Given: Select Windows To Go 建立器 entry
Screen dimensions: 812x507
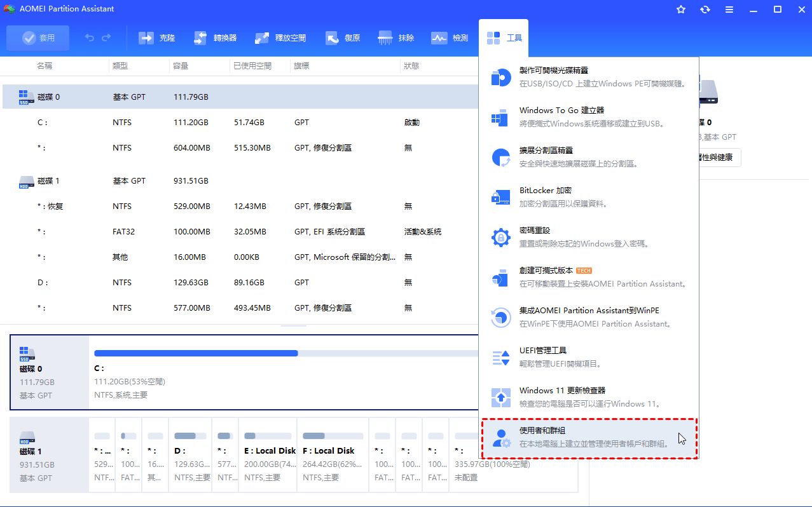Looking at the screenshot, I should point(589,117).
